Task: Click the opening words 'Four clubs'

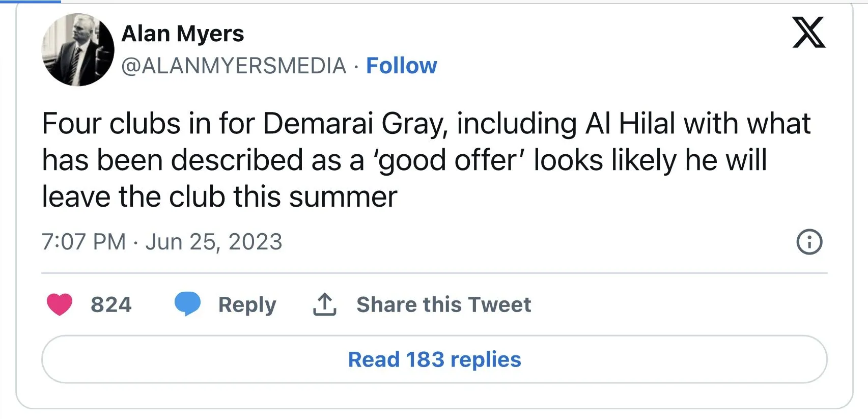Action: coord(111,124)
